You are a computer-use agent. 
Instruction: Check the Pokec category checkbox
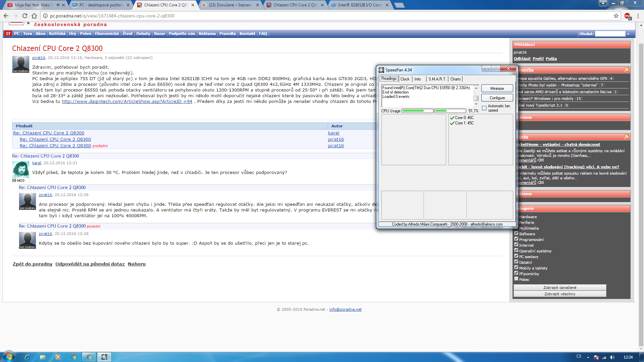coord(516,279)
